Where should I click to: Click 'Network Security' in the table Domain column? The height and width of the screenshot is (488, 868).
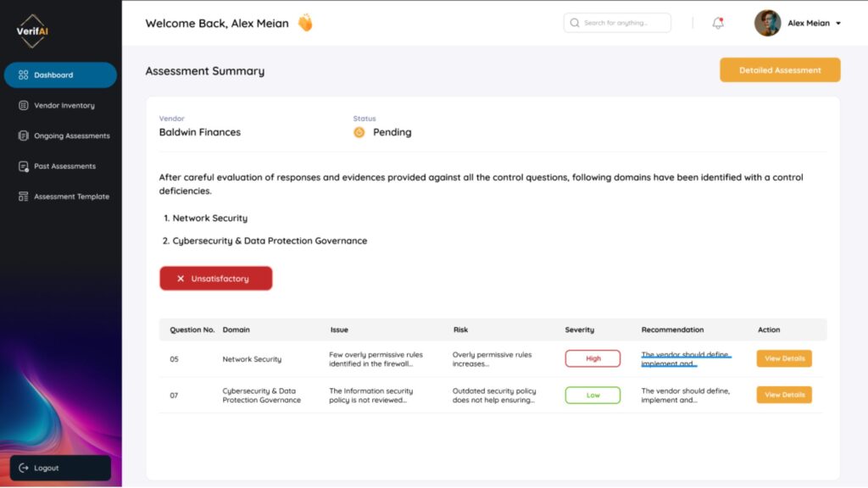tap(252, 359)
